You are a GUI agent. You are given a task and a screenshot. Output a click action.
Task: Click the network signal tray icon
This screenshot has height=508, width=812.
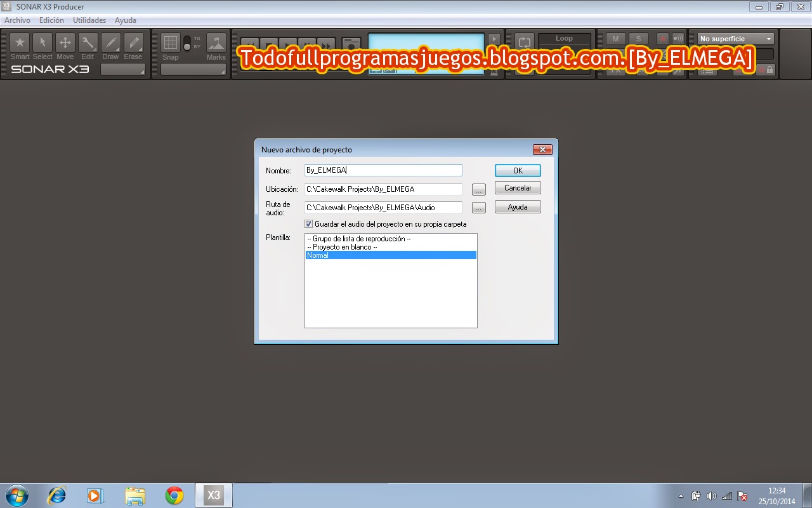pos(727,496)
